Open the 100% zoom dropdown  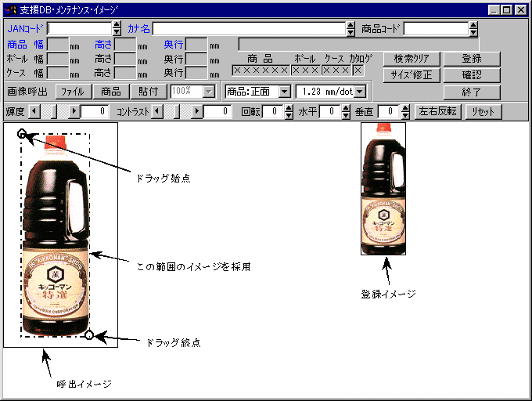pos(209,92)
